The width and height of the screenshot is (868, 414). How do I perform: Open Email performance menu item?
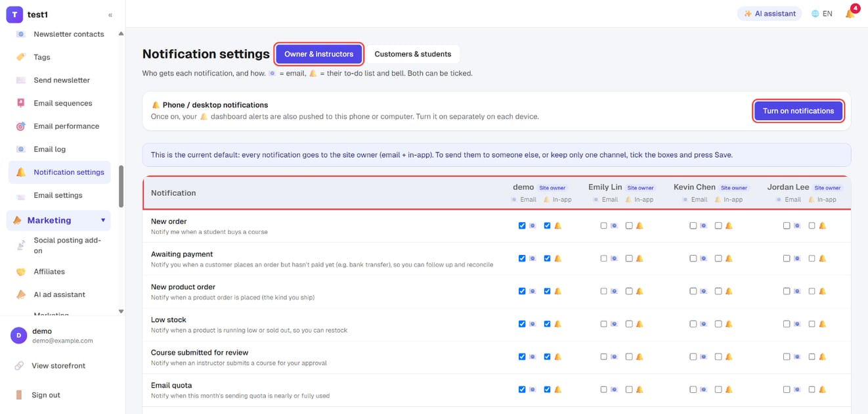pos(60,126)
